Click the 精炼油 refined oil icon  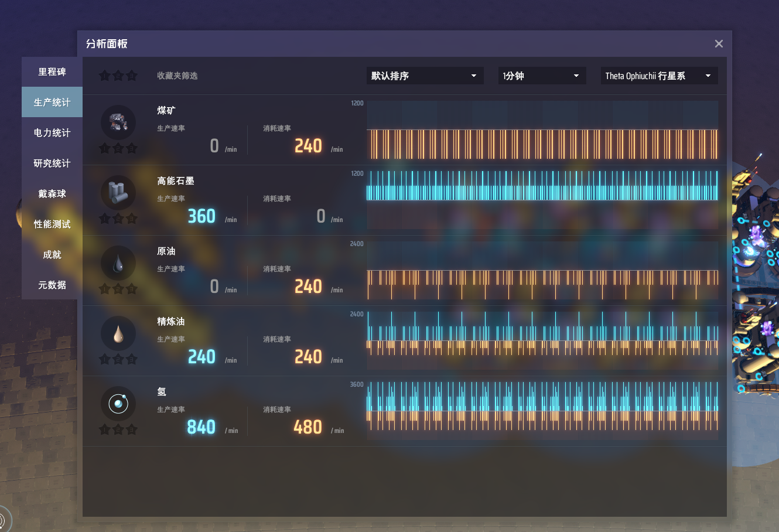click(x=118, y=333)
